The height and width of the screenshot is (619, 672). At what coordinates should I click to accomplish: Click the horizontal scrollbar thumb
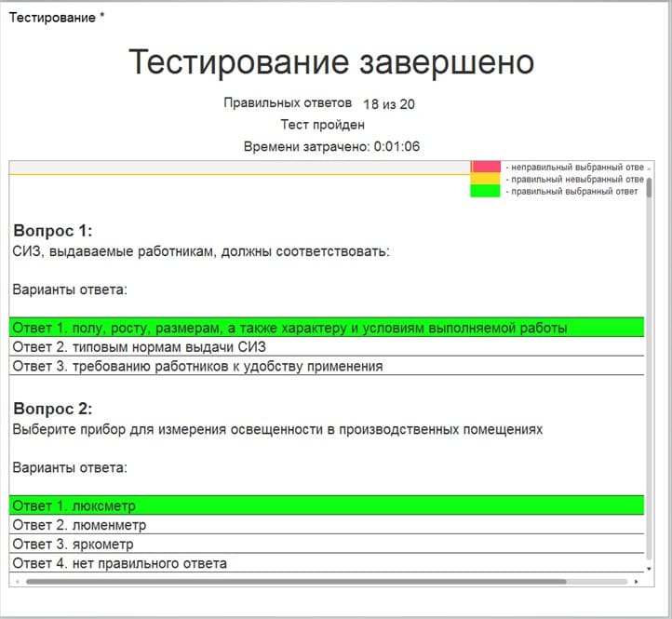[x=296, y=582]
